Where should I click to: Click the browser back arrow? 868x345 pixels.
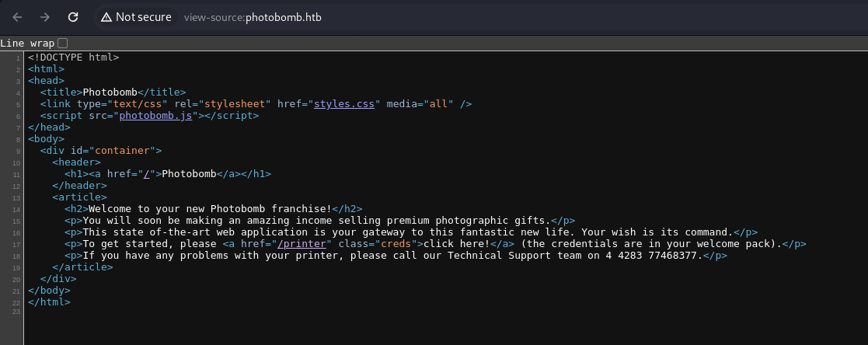[17, 17]
